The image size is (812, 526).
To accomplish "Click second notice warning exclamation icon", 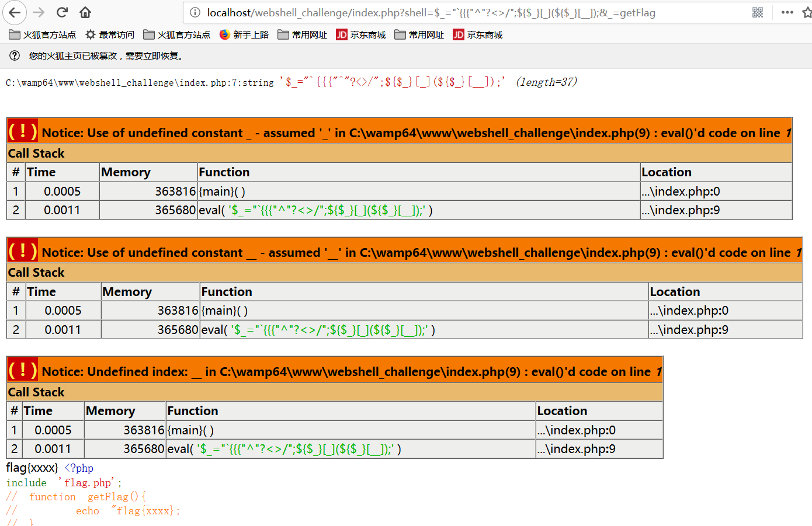I will [23, 250].
